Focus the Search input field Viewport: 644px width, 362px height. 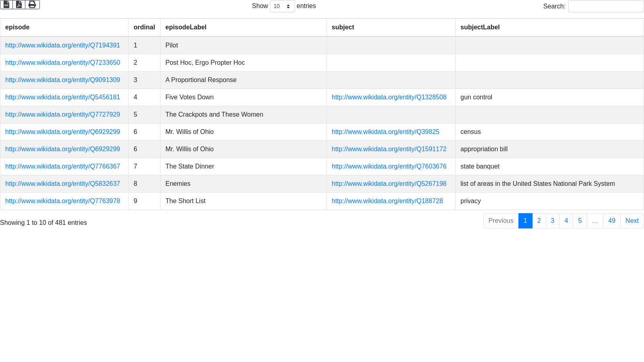606,6
